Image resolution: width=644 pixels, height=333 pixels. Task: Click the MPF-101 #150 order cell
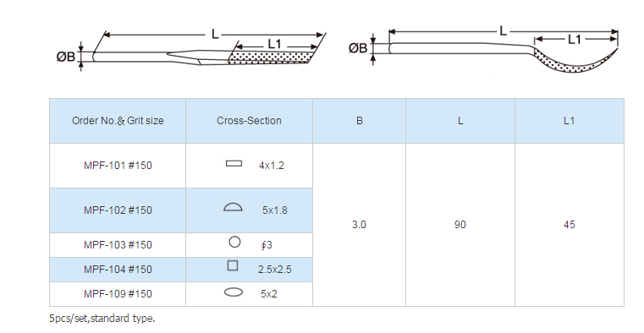coord(118,166)
